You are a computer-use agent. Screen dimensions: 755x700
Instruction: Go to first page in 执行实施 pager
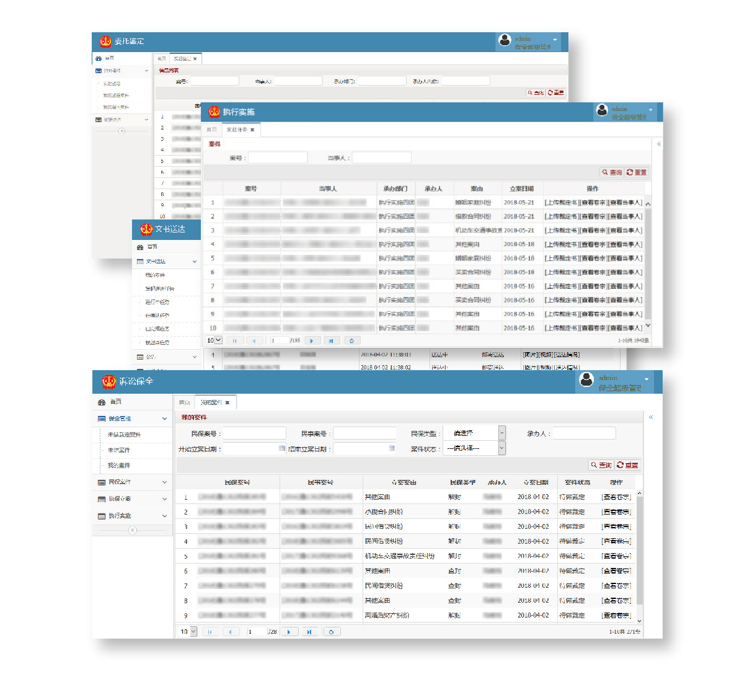(234, 340)
